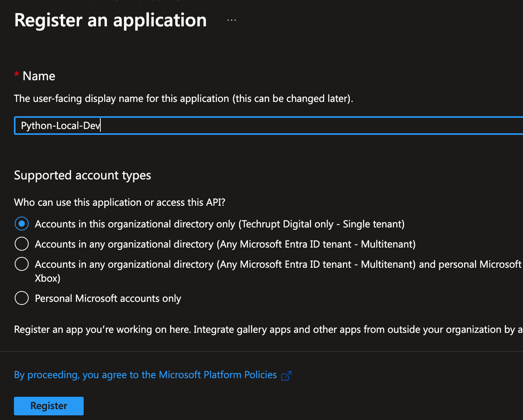Image resolution: width=523 pixels, height=420 pixels.
Task: Click the Register button
Action: (49, 406)
